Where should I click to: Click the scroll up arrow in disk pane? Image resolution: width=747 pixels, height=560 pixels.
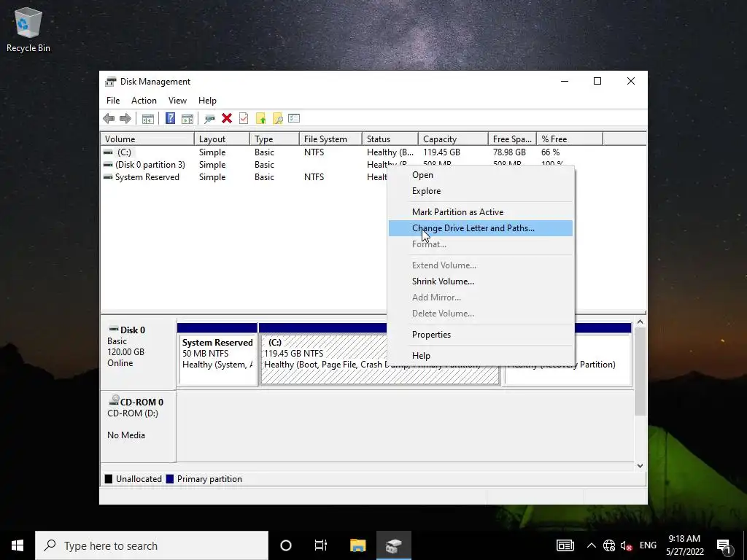(640, 322)
